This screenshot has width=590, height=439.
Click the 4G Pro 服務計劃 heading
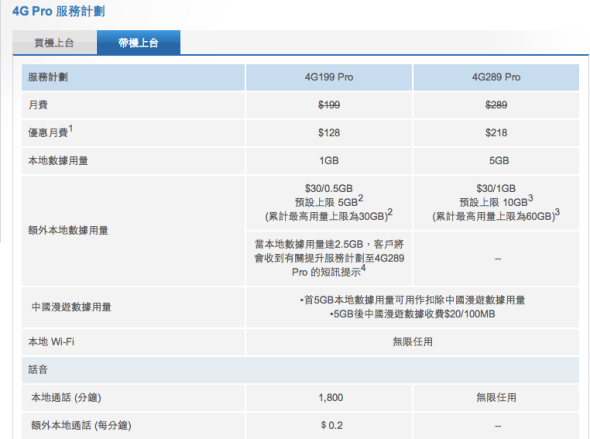(x=59, y=11)
